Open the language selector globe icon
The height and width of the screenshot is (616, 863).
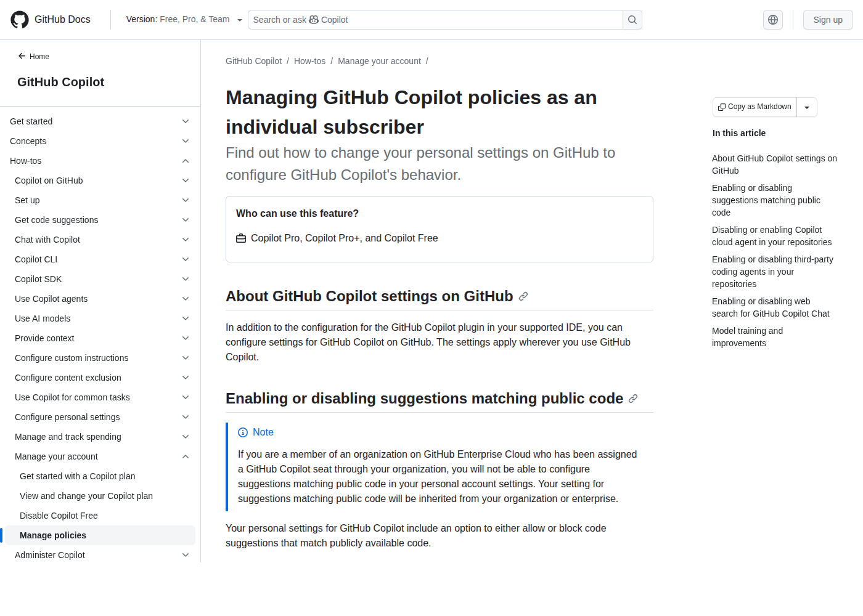click(x=772, y=19)
